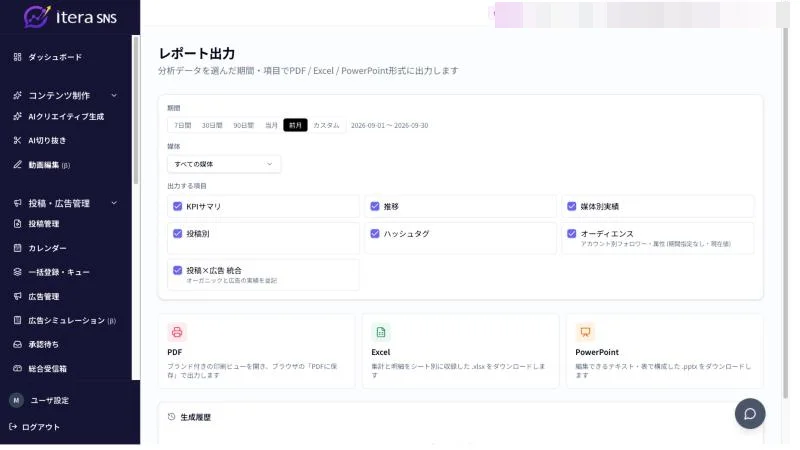The height and width of the screenshot is (450, 800).
Task: Click the コンテンツ制作 sparkle icon
Action: point(17,95)
